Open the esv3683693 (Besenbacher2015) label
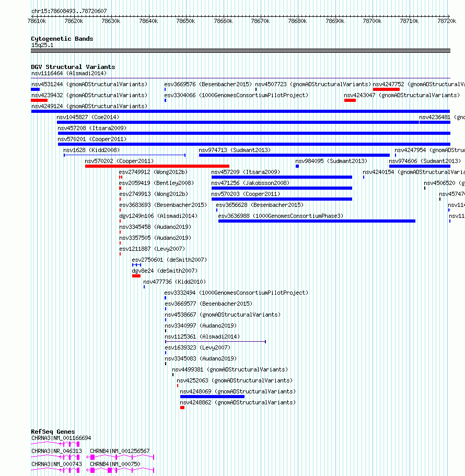The height and width of the screenshot is (476, 465). tap(163, 205)
